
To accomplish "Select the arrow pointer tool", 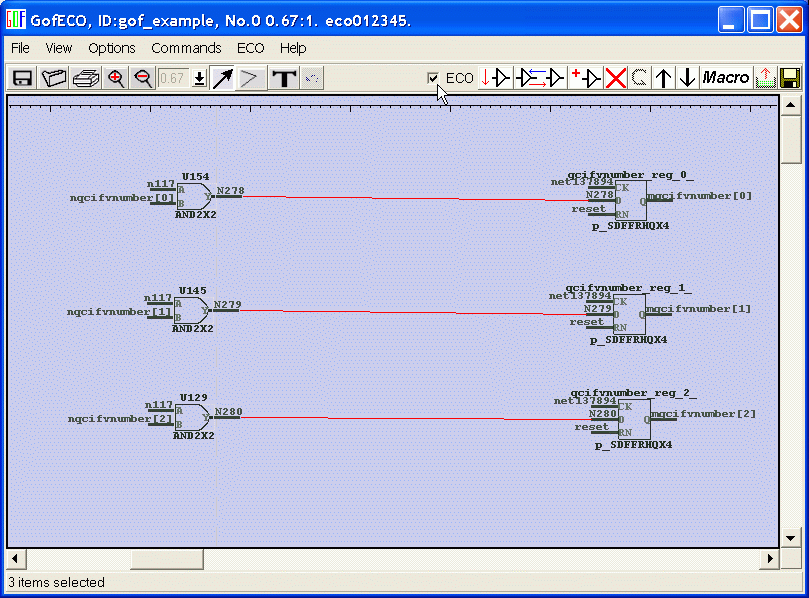I will click(x=222, y=78).
